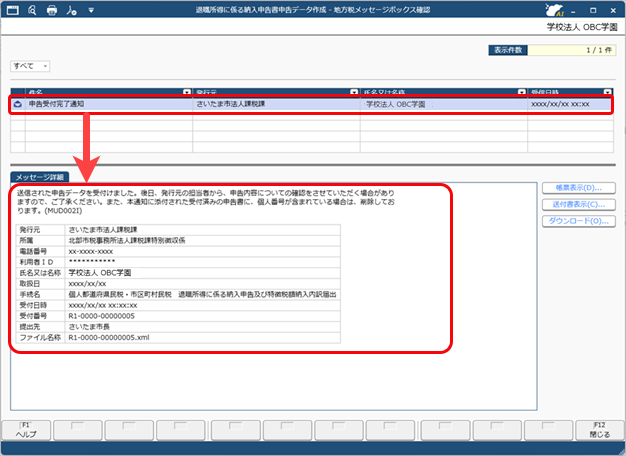Click the 取扱日 value xxxx/xx/xx
The width and height of the screenshot is (626, 456).
click(87, 284)
